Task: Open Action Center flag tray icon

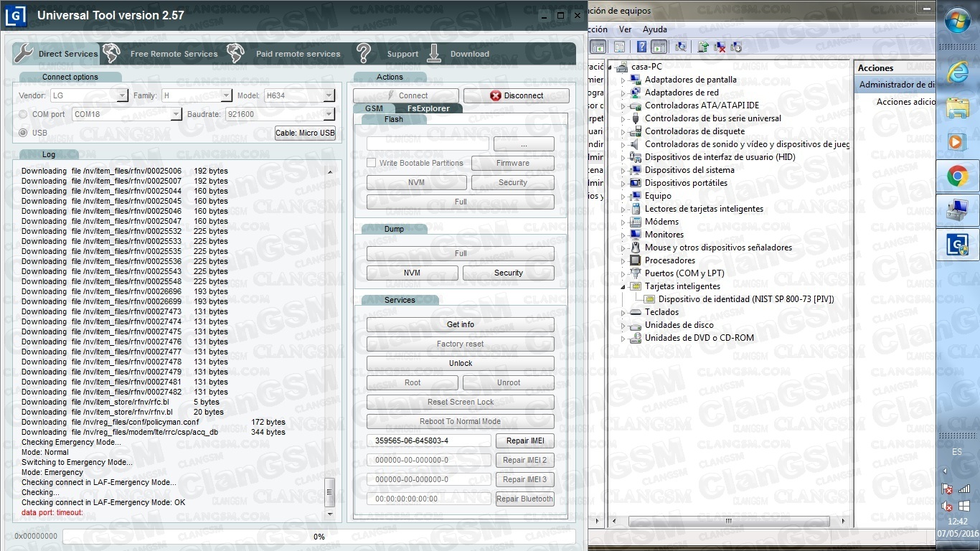Action: (947, 489)
